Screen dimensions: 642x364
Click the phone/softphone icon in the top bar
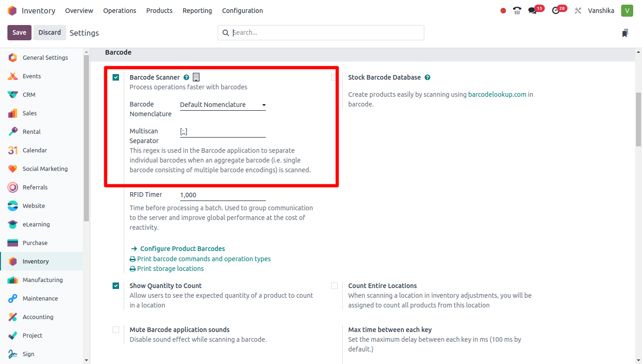(x=517, y=10)
